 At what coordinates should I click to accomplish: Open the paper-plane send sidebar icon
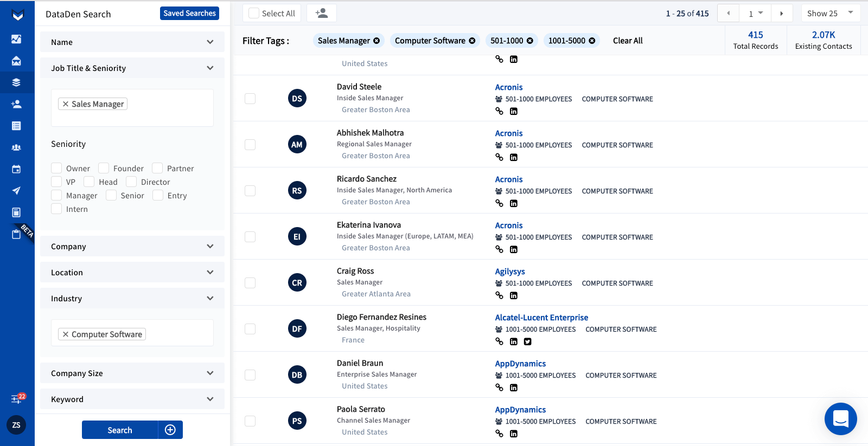click(16, 191)
